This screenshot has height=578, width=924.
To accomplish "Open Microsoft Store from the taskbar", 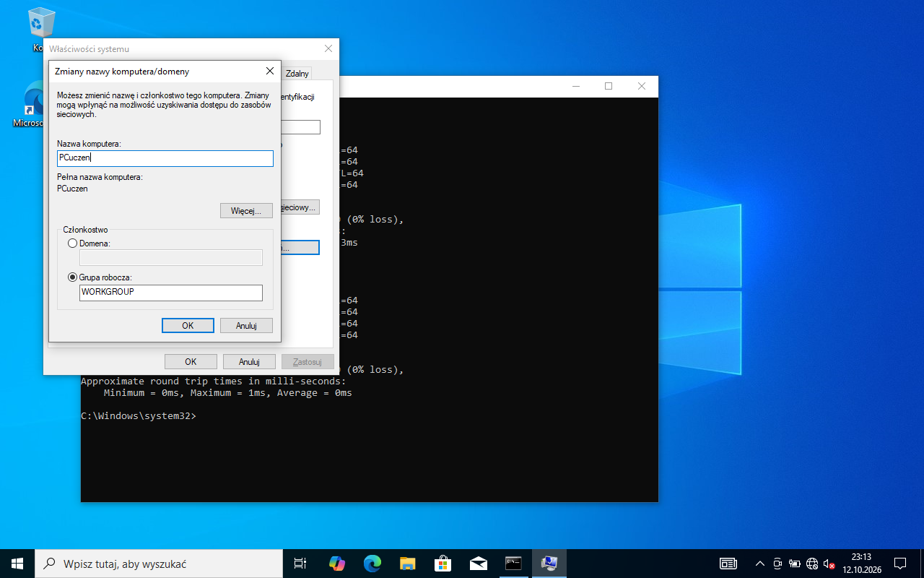I will tap(443, 564).
